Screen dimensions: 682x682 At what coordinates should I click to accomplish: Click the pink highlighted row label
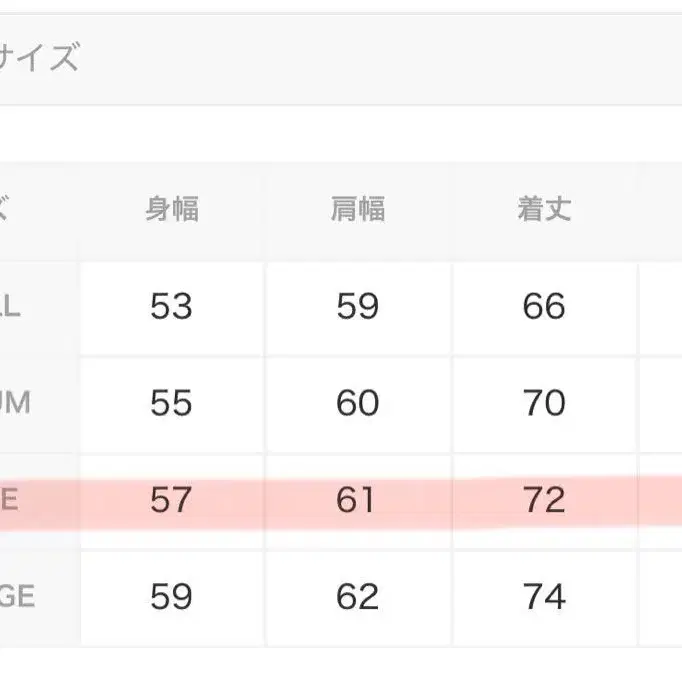[x=10, y=499]
